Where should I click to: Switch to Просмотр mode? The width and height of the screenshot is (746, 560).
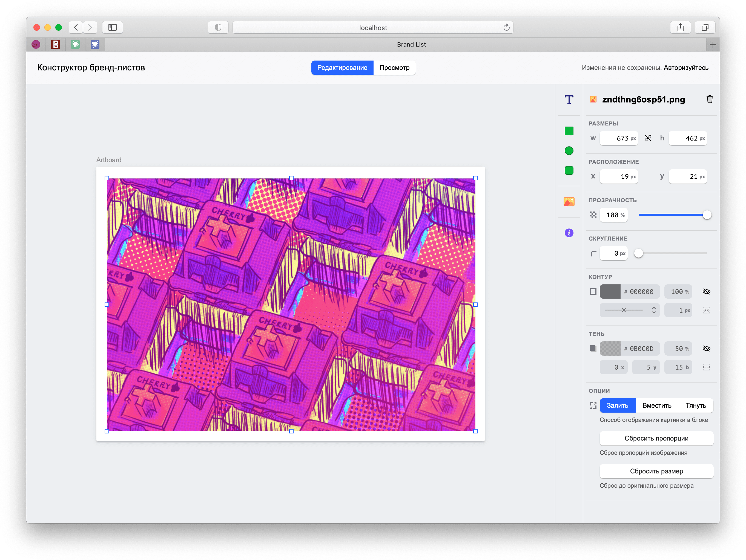(395, 67)
